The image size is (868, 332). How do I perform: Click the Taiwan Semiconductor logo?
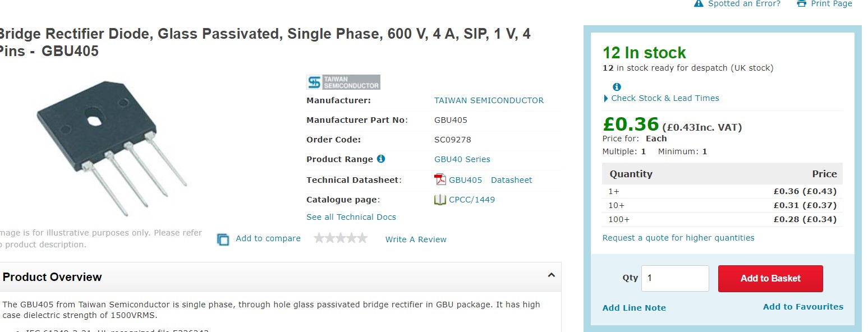(x=343, y=82)
